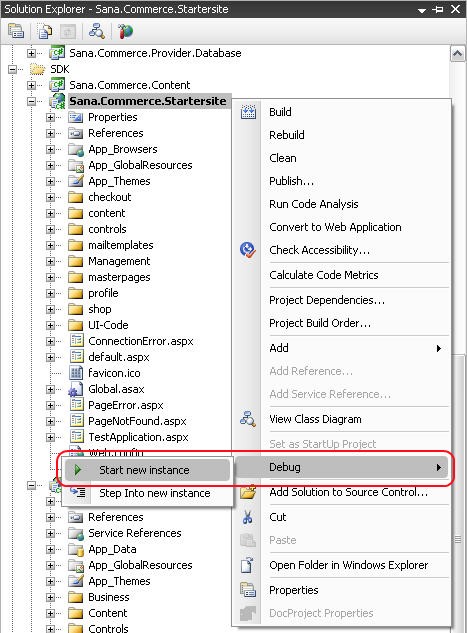The width and height of the screenshot is (467, 633).
Task: Click the green Start new instance arrow icon
Action: tap(78, 470)
